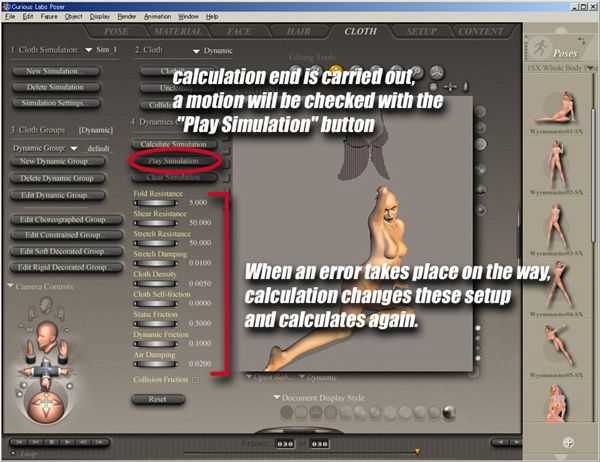
Task: Open Simulation Settings
Action: click(56, 103)
